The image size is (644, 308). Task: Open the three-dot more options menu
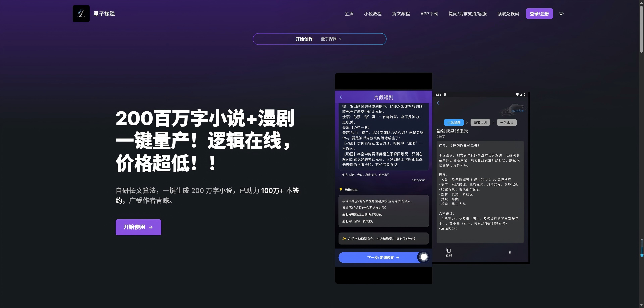[x=510, y=253]
